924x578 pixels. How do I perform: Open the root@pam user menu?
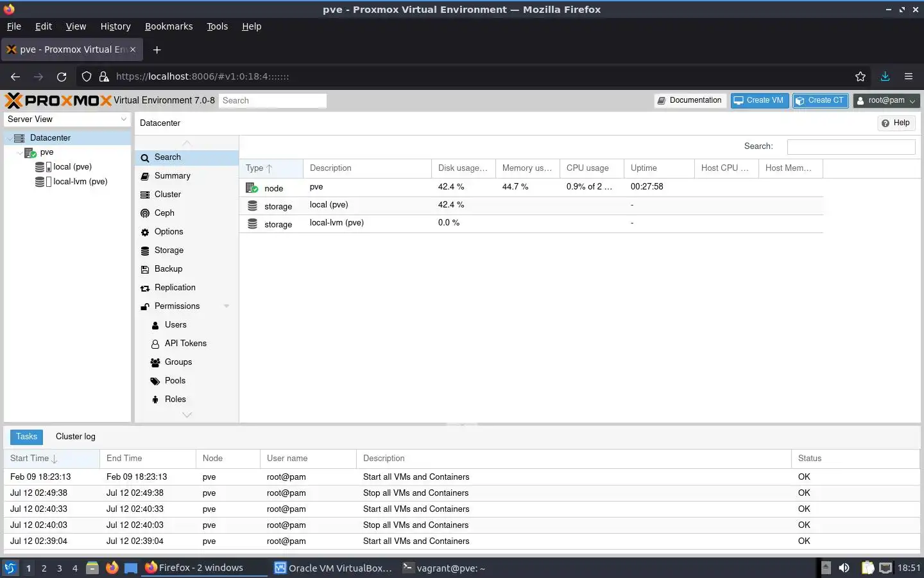tap(887, 101)
